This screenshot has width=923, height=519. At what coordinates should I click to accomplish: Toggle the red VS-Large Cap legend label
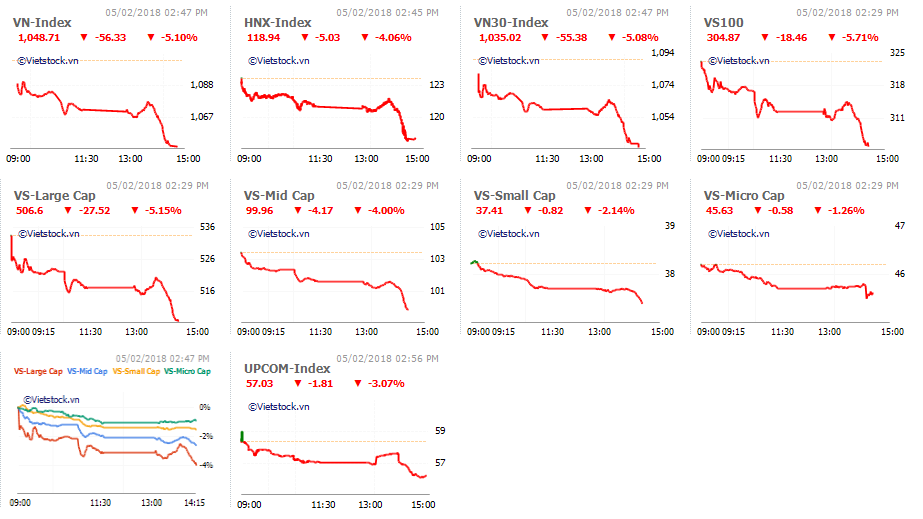[x=38, y=371]
